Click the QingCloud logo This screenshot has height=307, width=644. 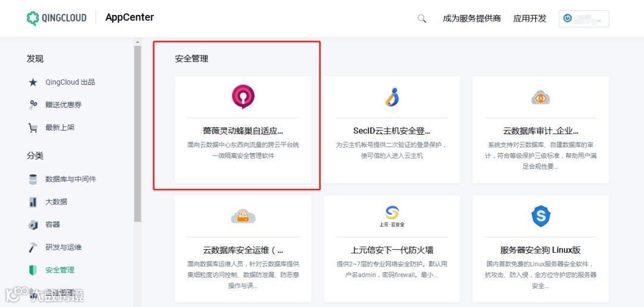pos(57,18)
